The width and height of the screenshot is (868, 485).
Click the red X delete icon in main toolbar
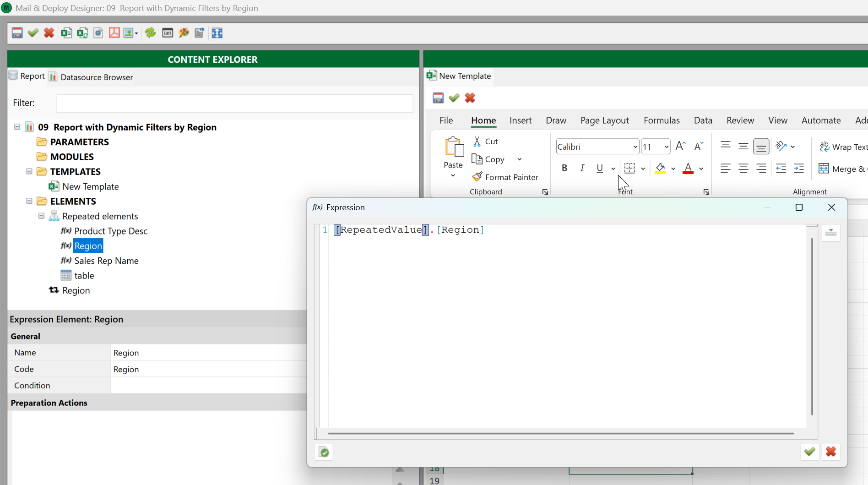point(49,33)
